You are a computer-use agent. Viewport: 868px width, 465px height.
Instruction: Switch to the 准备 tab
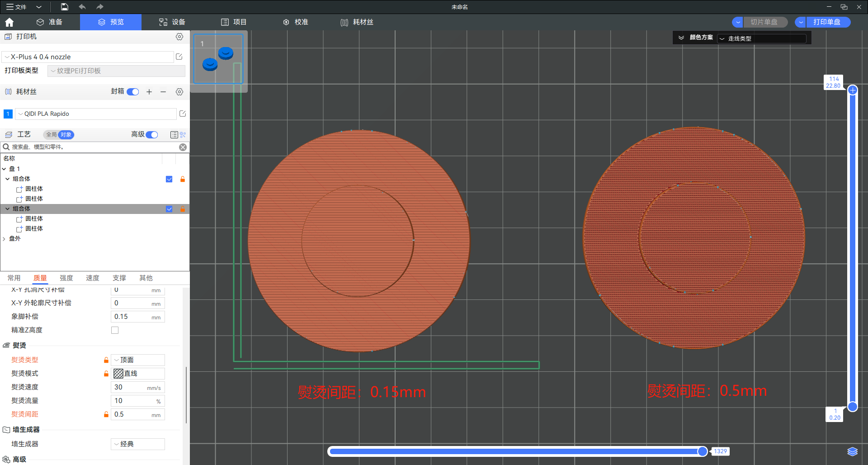click(50, 22)
